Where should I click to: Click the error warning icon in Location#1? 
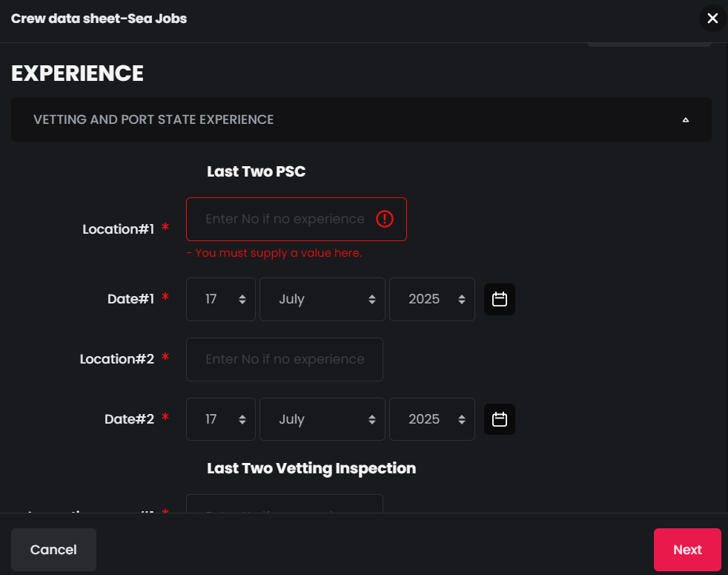click(x=385, y=219)
